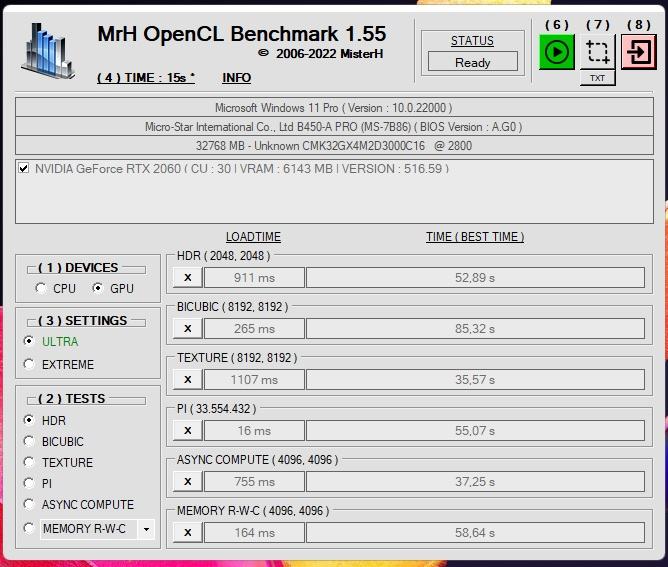The image size is (668, 567).
Task: Open the INFO link
Action: click(x=236, y=78)
